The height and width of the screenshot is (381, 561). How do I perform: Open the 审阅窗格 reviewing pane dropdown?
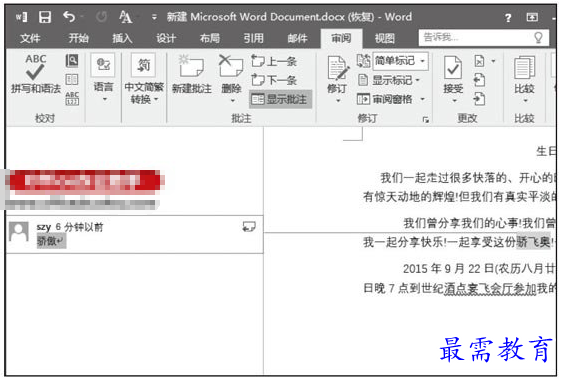(x=391, y=99)
